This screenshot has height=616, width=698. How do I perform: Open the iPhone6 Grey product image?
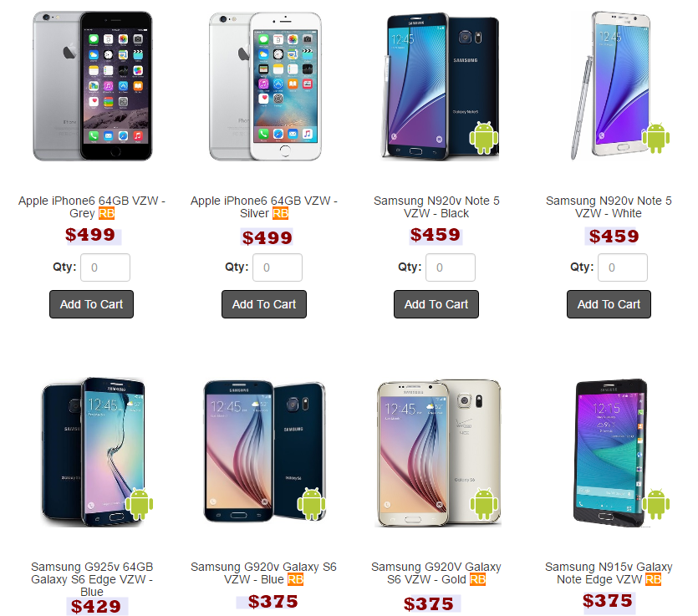coord(93,86)
